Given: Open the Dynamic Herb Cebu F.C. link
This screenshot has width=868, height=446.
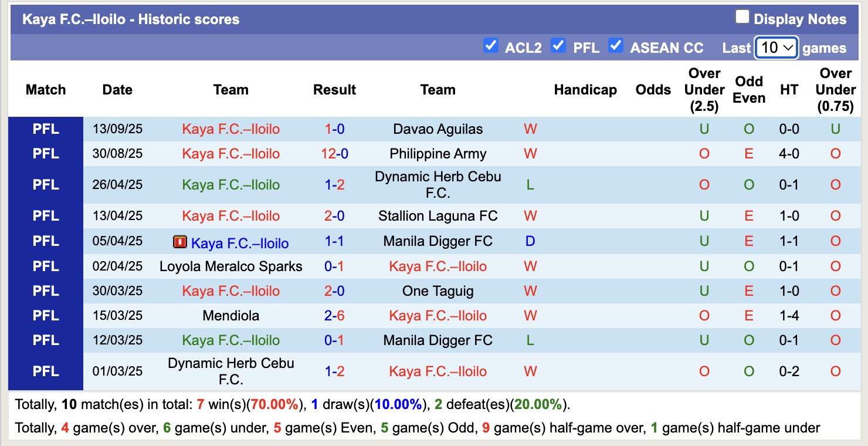Looking at the screenshot, I should (438, 184).
